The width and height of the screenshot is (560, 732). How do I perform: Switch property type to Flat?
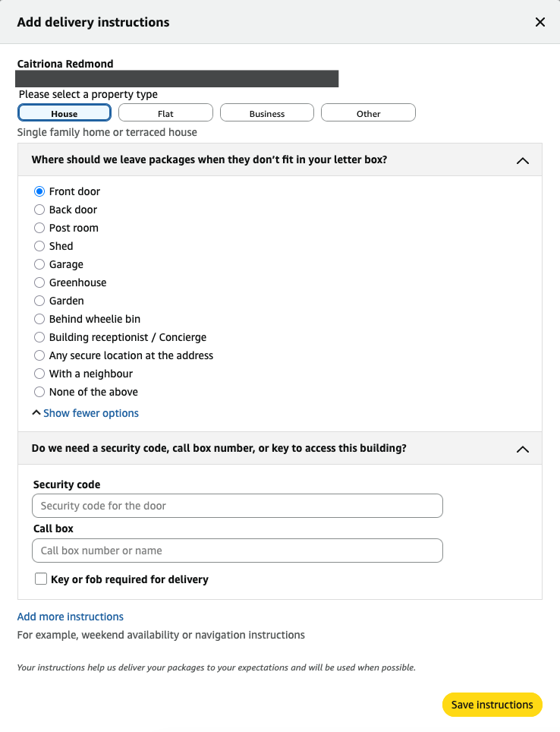click(x=165, y=112)
